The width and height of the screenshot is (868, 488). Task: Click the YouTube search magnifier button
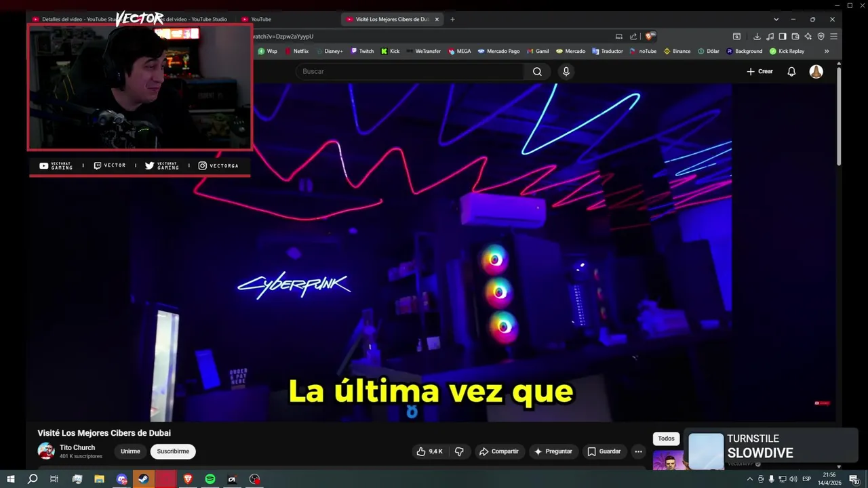pos(537,71)
